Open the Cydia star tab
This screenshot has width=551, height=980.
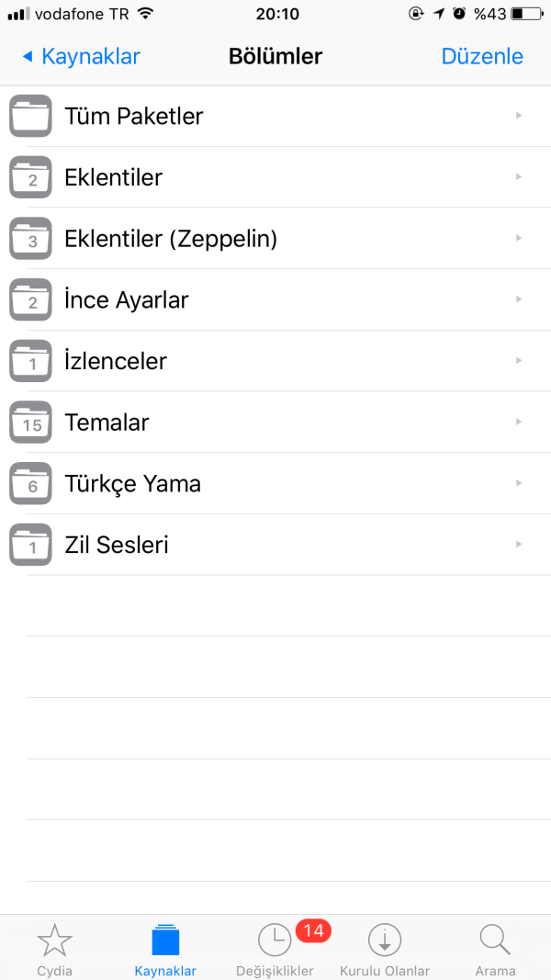pos(54,949)
